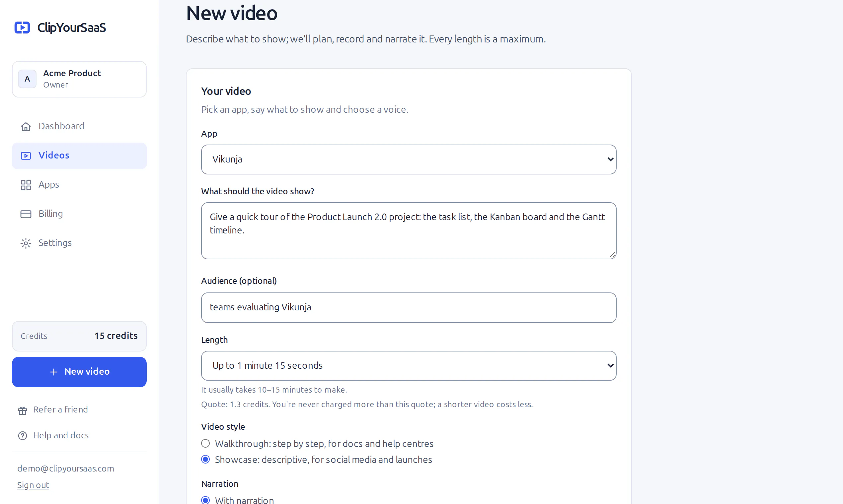
Task: Select the Showcase video style
Action: 205,460
